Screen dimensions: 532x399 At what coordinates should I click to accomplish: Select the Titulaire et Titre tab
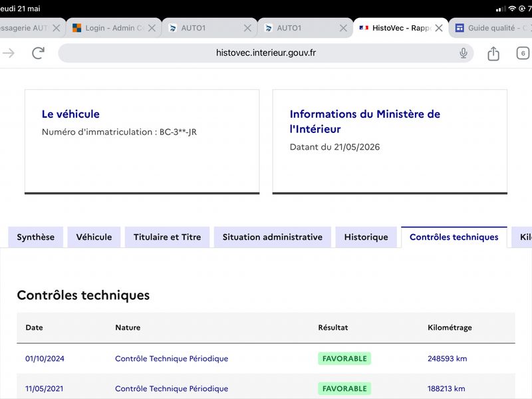click(x=168, y=237)
